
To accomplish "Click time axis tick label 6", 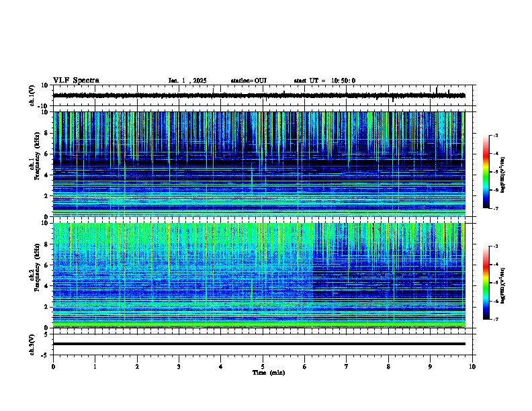I will (x=305, y=367).
